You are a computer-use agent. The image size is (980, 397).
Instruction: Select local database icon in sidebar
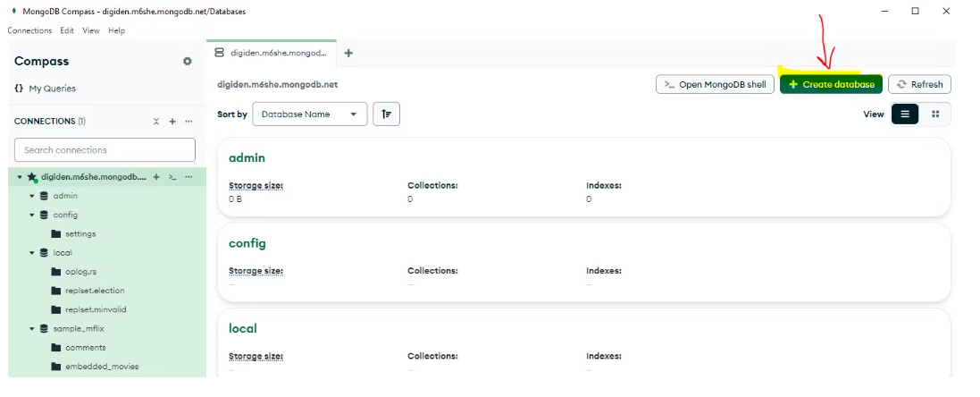(44, 252)
